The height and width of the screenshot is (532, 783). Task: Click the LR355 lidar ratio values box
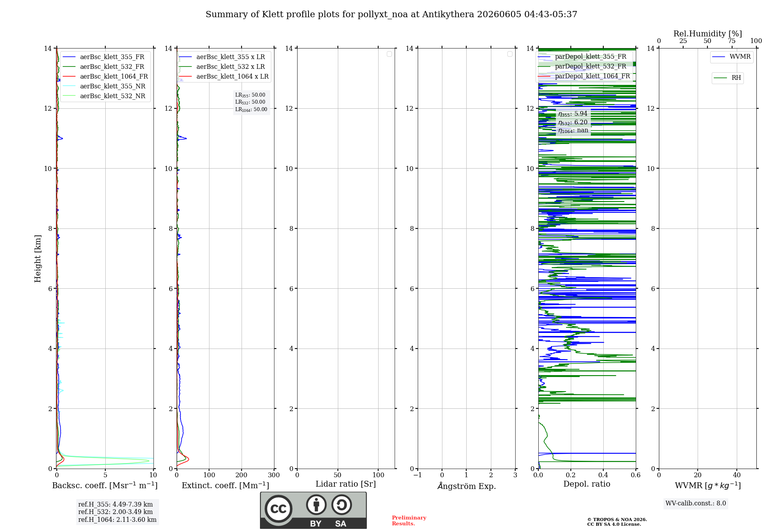click(251, 102)
